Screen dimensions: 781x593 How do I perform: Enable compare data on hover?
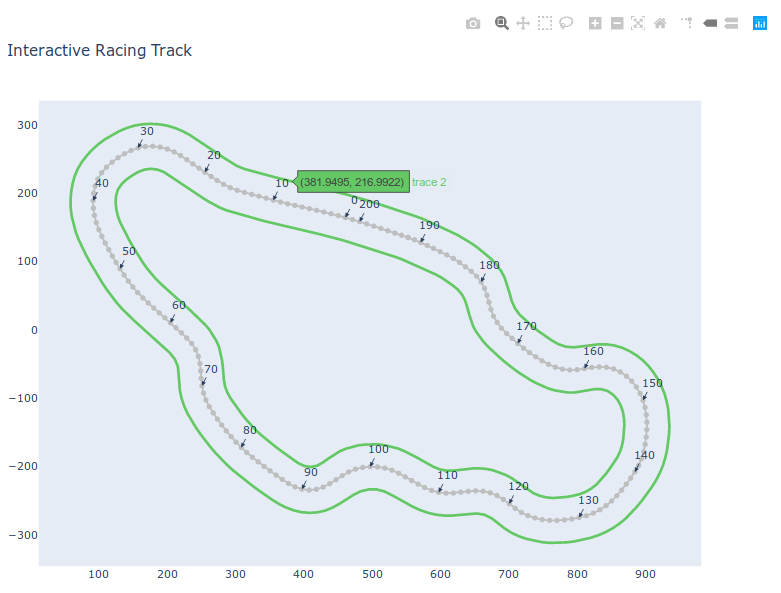tap(731, 23)
